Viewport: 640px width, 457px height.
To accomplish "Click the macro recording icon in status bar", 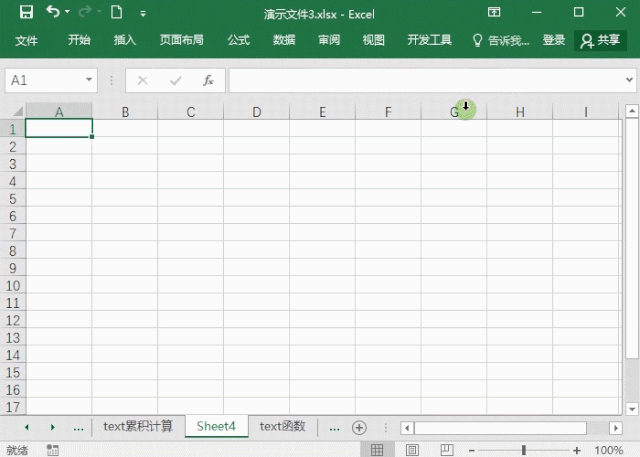I will [x=53, y=450].
